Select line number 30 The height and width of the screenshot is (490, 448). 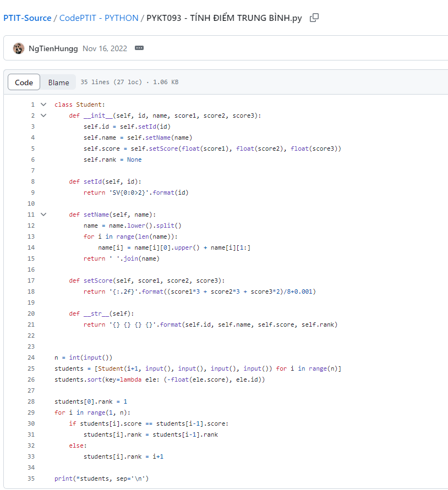(x=31, y=423)
